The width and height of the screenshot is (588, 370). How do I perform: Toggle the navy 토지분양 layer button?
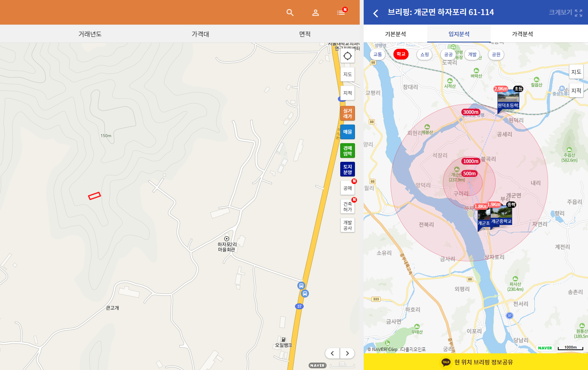pos(347,169)
